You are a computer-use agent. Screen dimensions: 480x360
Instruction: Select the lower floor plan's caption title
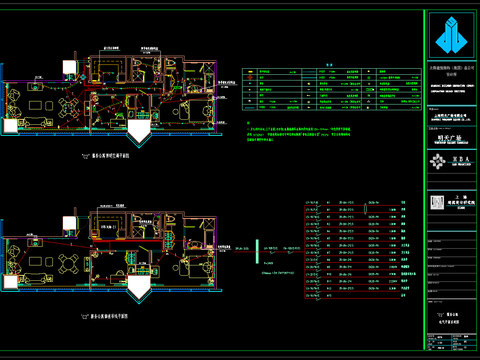(105, 316)
